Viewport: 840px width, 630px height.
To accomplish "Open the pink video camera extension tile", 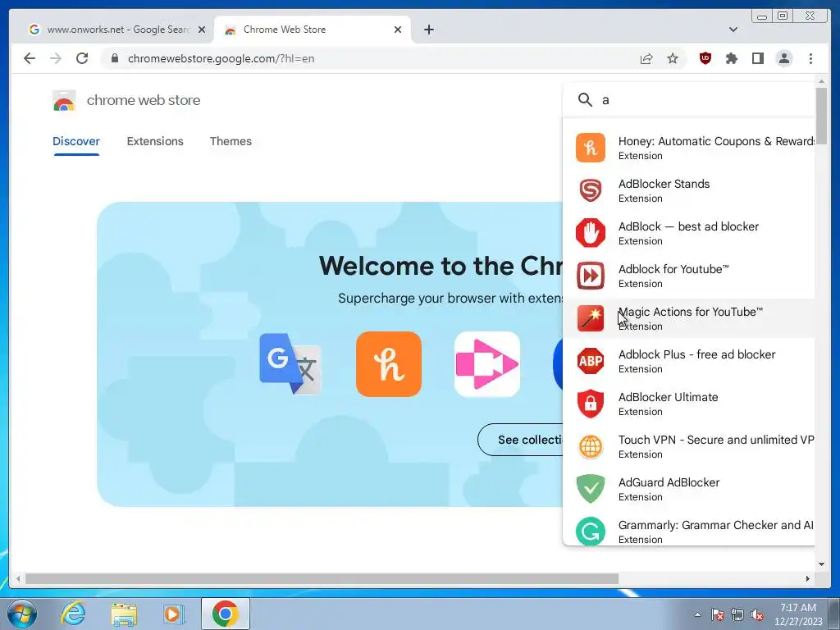I will pos(487,364).
